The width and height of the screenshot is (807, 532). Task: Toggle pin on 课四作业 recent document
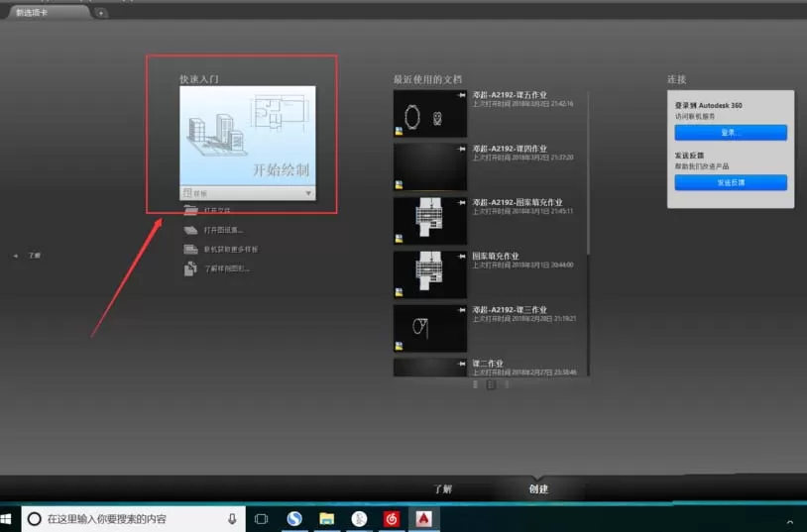(x=461, y=149)
